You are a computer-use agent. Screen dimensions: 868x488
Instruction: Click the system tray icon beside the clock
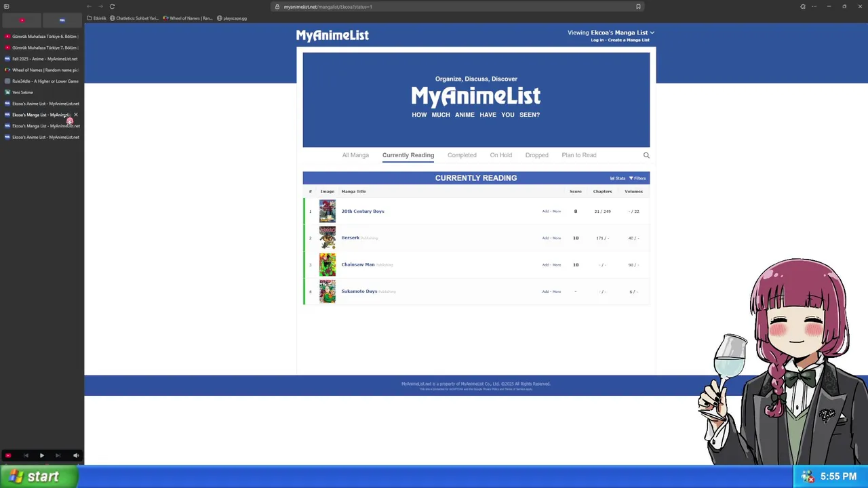click(x=808, y=476)
